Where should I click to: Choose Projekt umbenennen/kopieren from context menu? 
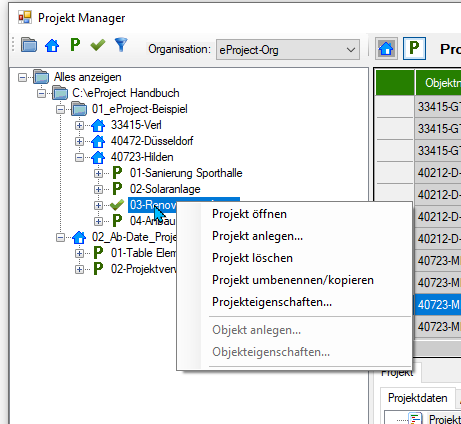[x=294, y=280]
